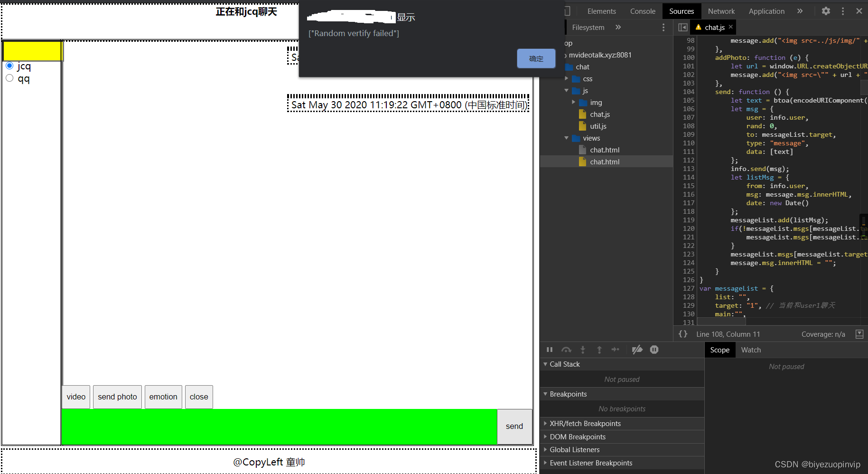Image resolution: width=868 pixels, height=474 pixels.
Task: Close the DevTools panel
Action: coord(859,11)
